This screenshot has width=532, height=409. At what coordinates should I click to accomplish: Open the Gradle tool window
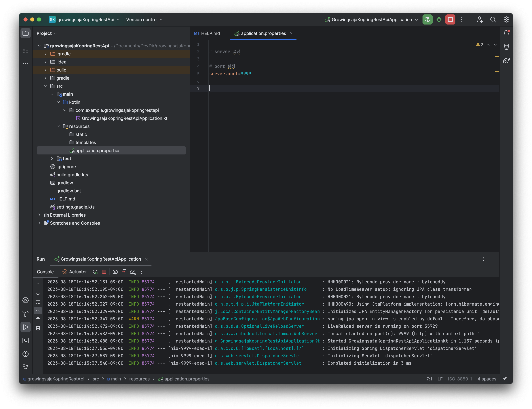[506, 60]
